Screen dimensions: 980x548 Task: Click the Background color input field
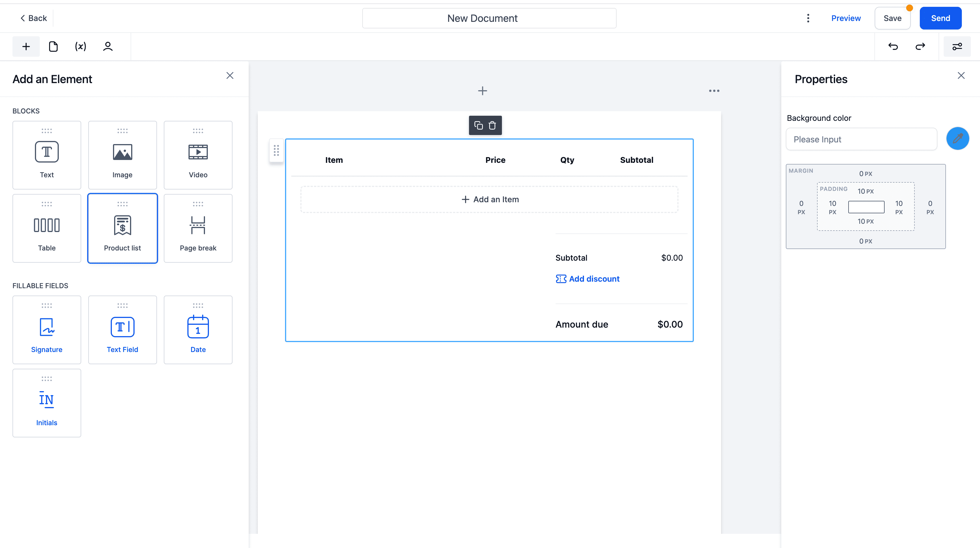tap(861, 139)
